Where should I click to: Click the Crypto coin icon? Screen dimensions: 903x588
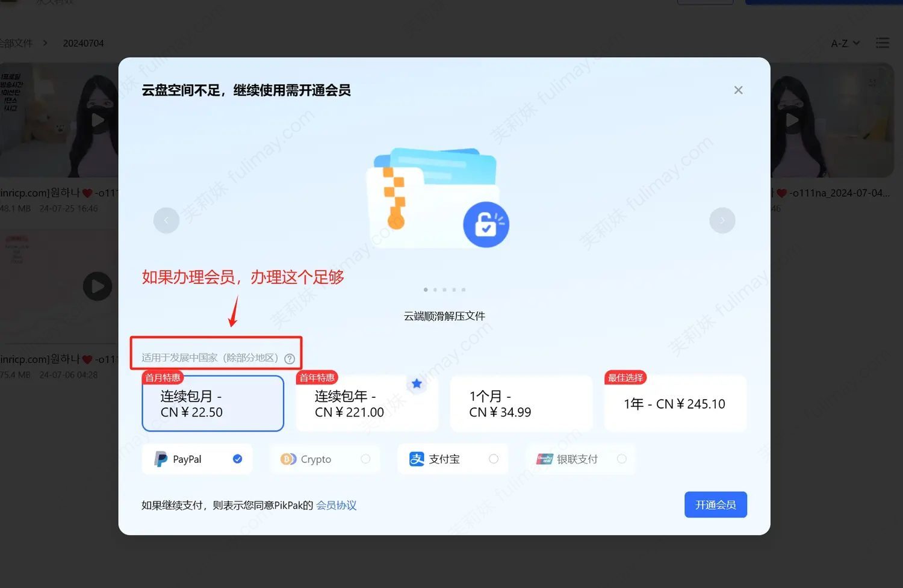(288, 459)
